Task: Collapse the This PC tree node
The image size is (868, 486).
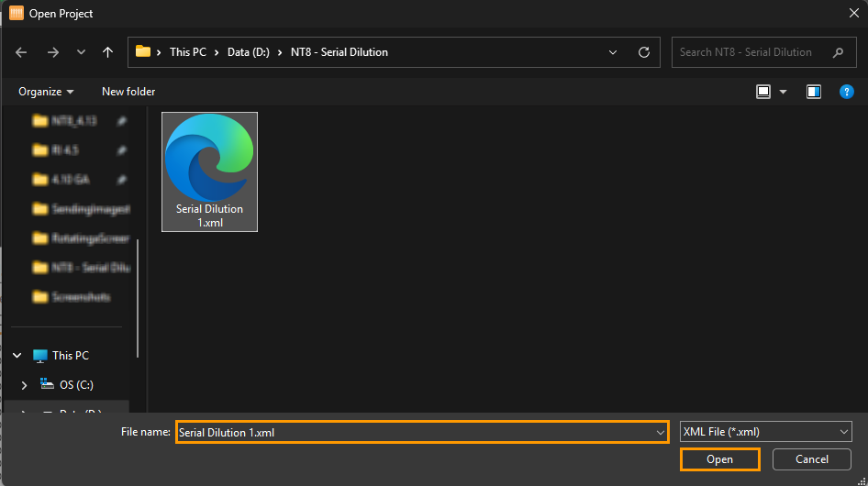Action: point(17,356)
